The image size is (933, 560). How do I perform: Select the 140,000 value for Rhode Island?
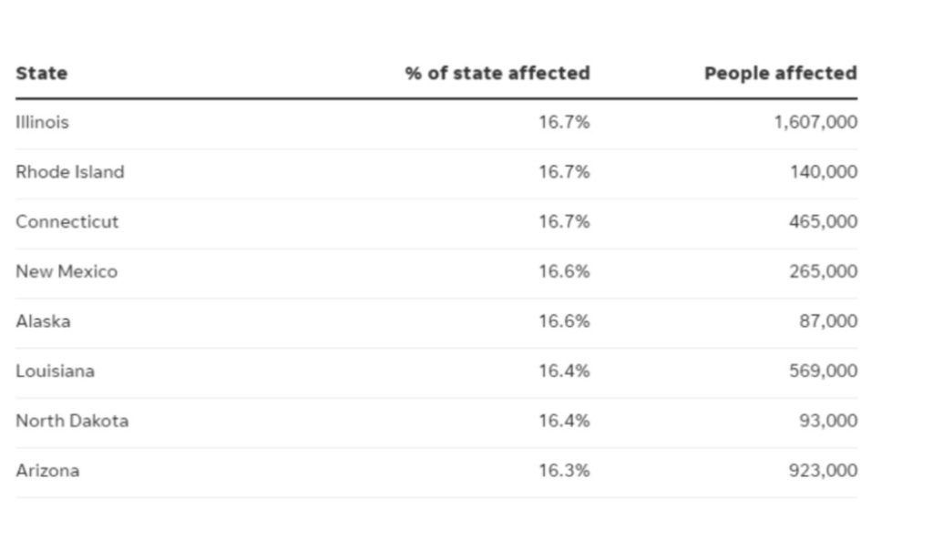824,172
